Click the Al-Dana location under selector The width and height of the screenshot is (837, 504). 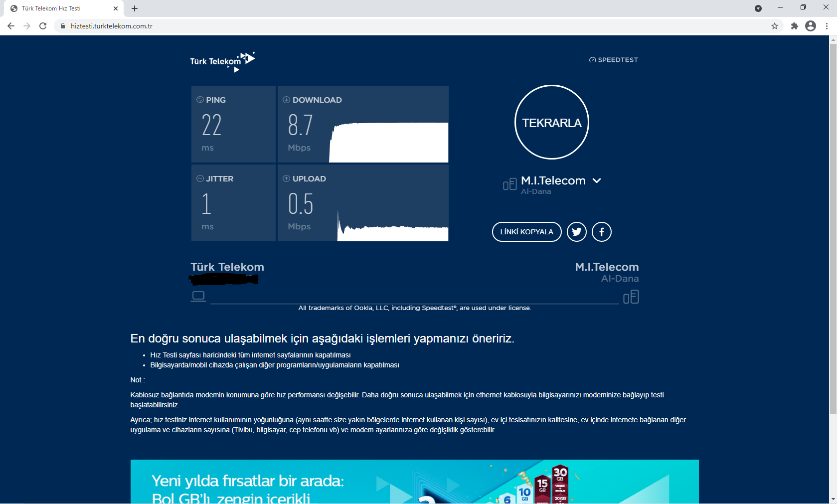536,191
